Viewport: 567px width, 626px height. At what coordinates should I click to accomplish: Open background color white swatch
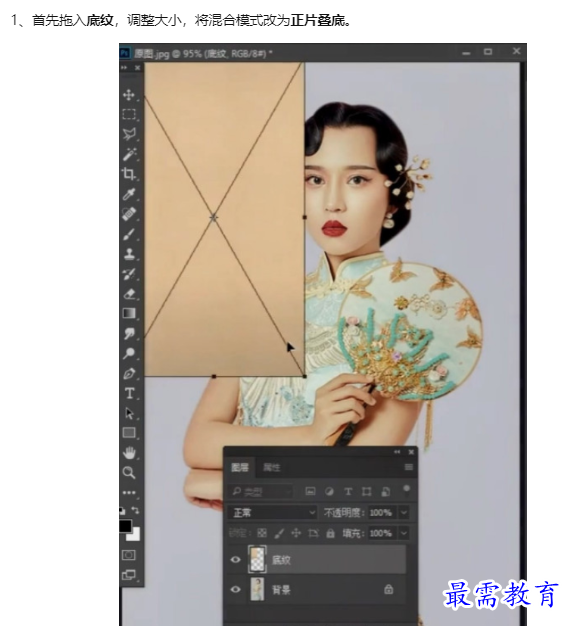pyautogui.click(x=135, y=535)
